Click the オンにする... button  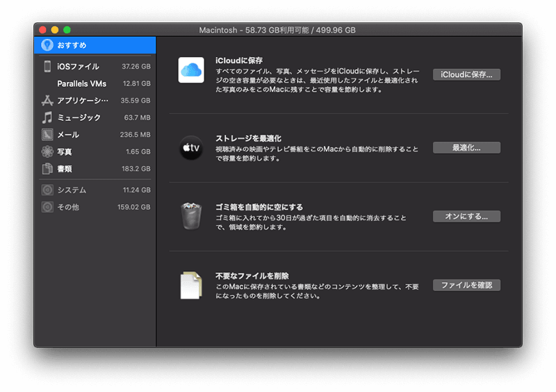click(466, 216)
